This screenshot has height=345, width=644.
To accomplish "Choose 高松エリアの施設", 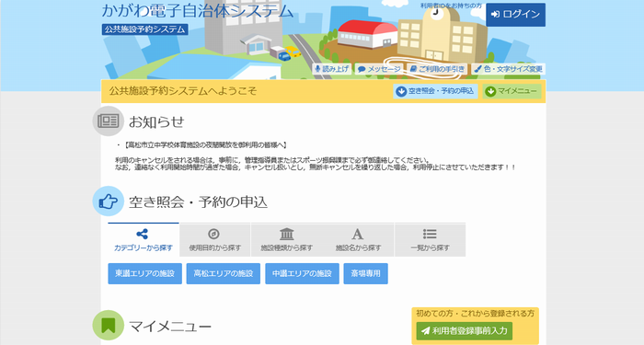I will point(224,273).
